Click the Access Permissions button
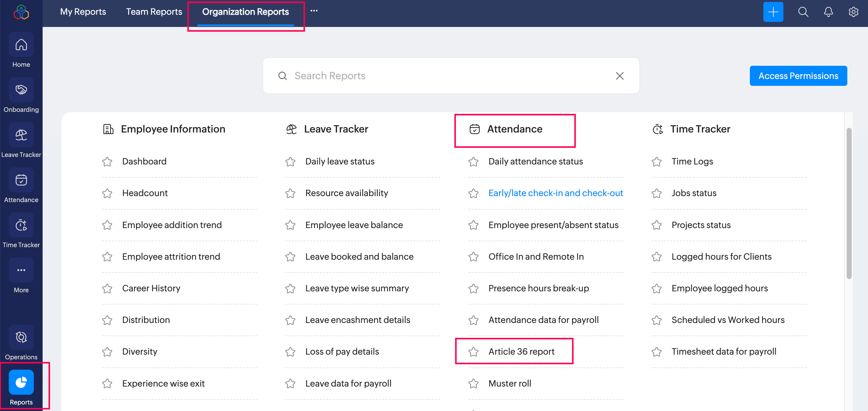Screen dimensions: 868x411 click(798, 76)
